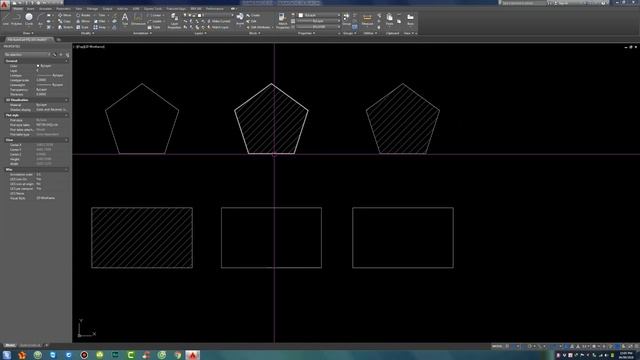Expand the Annotation panel flyout
This screenshot has height=360, width=640.
click(142, 33)
